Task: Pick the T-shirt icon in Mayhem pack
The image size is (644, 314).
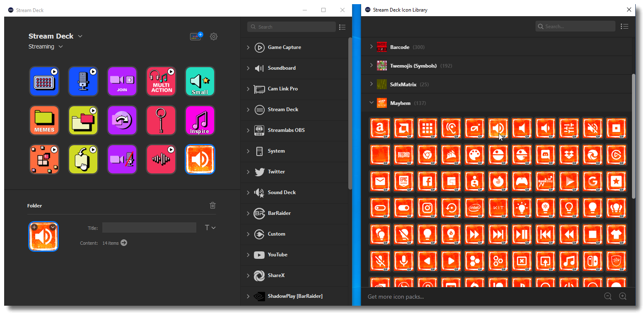Action: point(616,235)
